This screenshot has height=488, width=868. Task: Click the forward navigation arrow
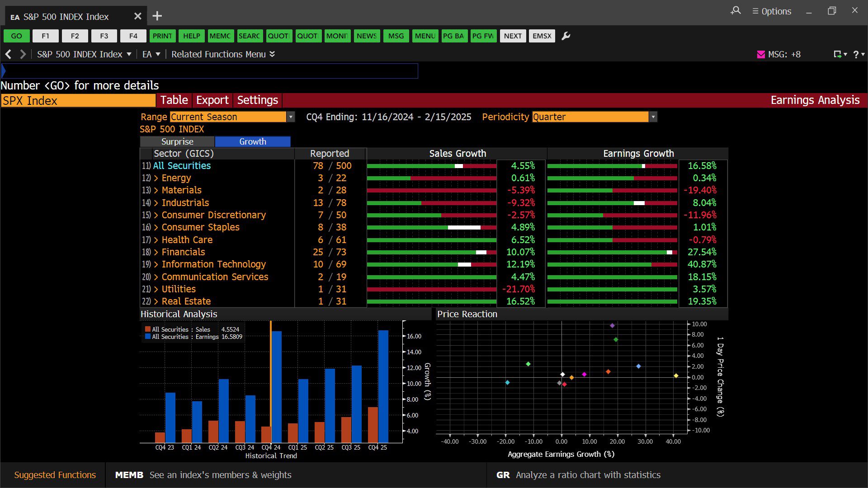(23, 54)
